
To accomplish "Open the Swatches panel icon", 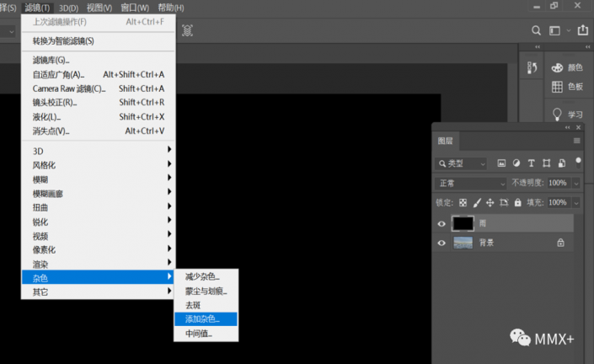I will [x=557, y=87].
